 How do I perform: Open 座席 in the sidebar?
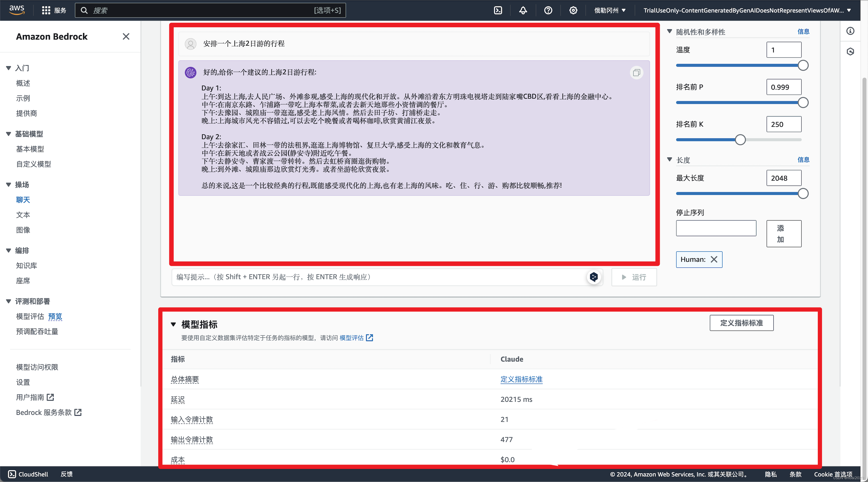coord(23,281)
